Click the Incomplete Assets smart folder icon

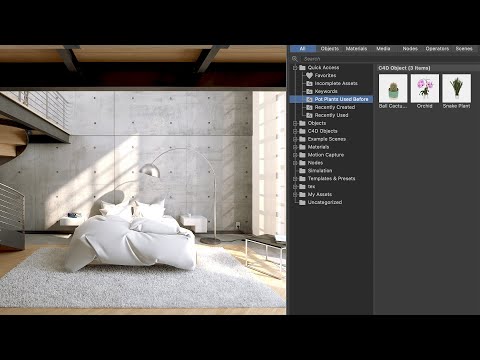point(309,83)
